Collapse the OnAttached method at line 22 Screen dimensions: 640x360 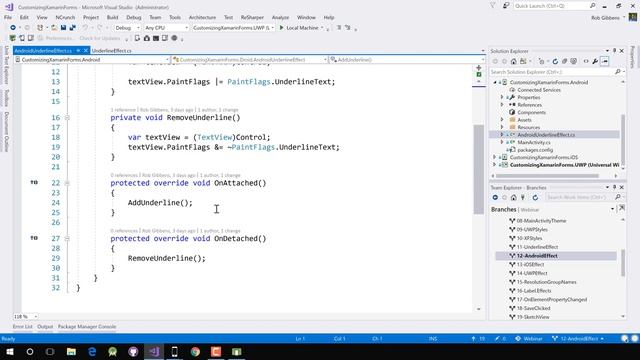click(x=67, y=183)
